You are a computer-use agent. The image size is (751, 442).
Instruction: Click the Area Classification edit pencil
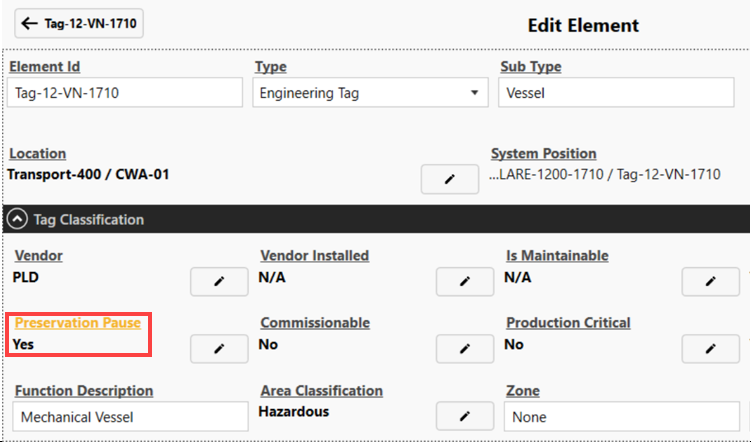(x=465, y=415)
